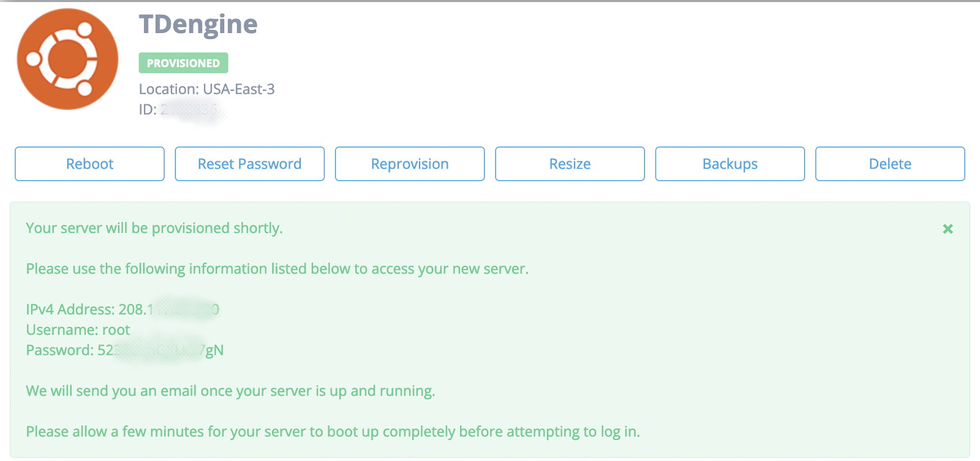Screen dimensions: 980x461
Task: Click the blurred server ID value
Action: [190, 110]
